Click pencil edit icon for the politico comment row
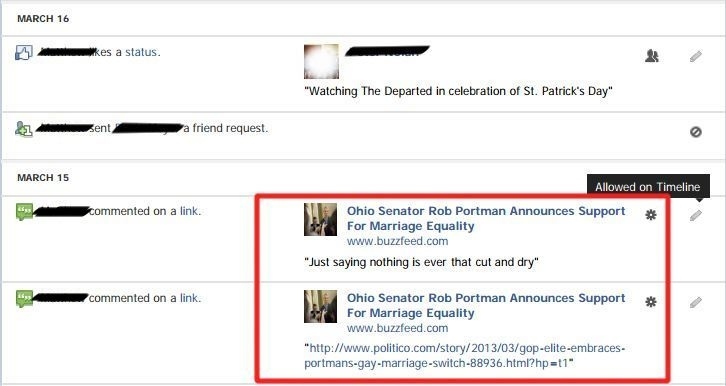This screenshot has width=726, height=386. point(695,303)
